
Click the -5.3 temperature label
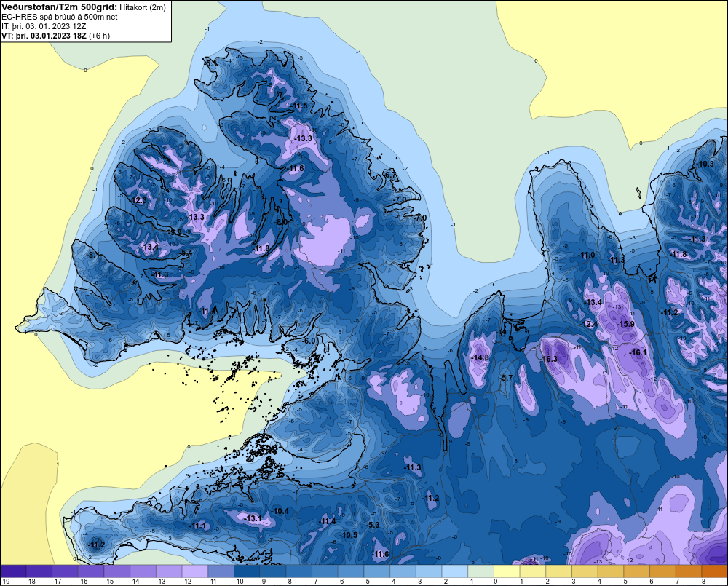pyautogui.click(x=373, y=525)
